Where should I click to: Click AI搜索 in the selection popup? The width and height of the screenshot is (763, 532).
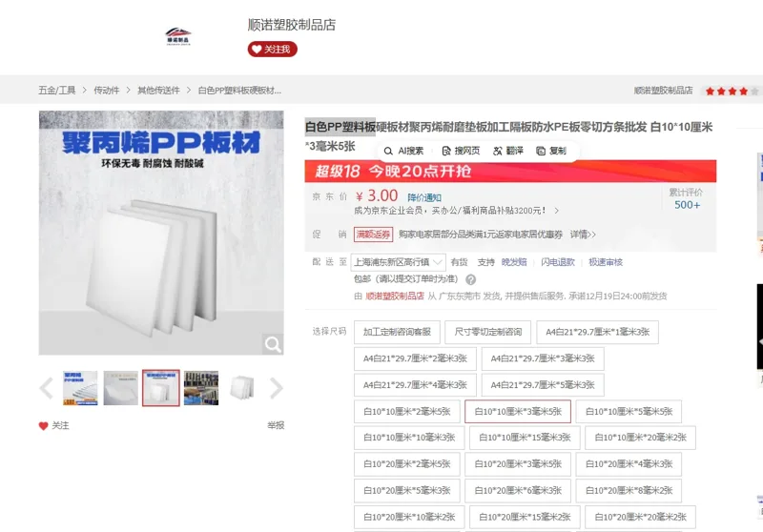(x=403, y=151)
